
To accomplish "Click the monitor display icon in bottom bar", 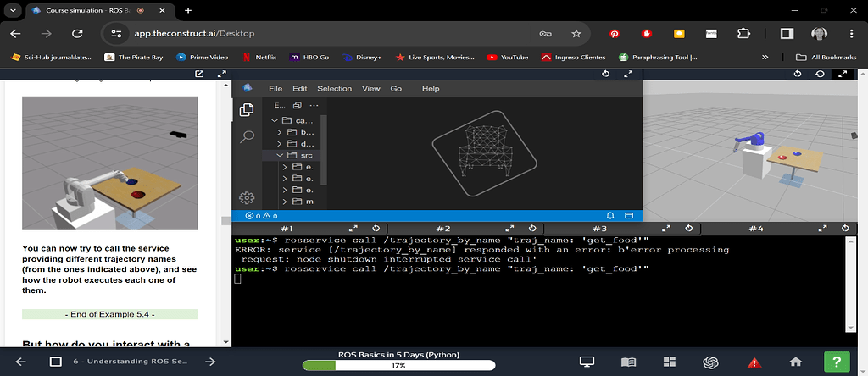I will 587,362.
